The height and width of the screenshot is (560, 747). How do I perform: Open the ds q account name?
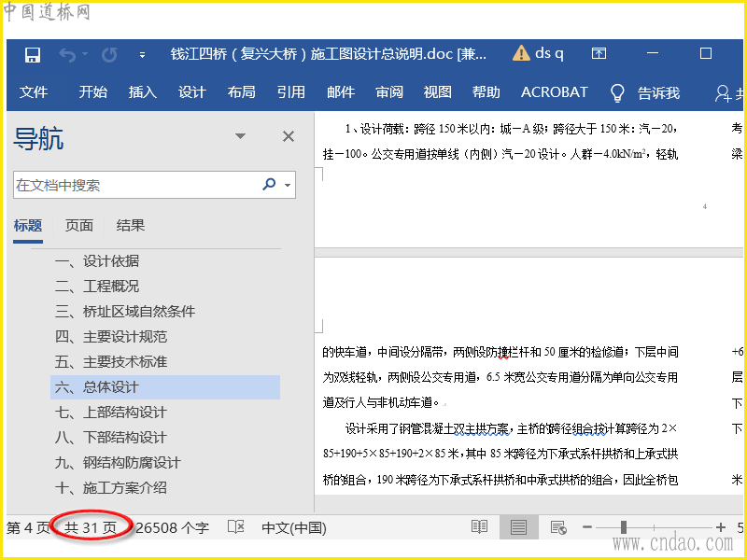[x=549, y=53]
